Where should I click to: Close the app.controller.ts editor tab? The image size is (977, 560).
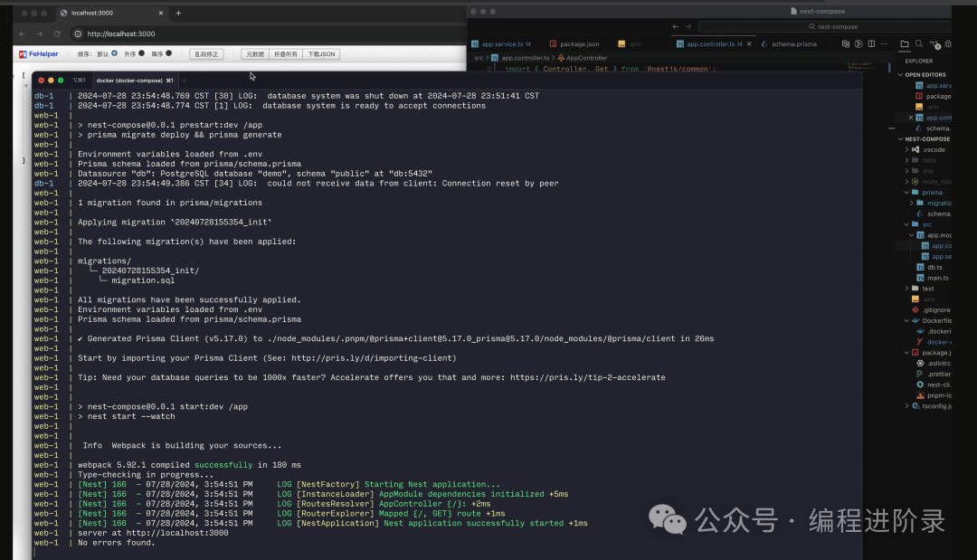tap(749, 44)
